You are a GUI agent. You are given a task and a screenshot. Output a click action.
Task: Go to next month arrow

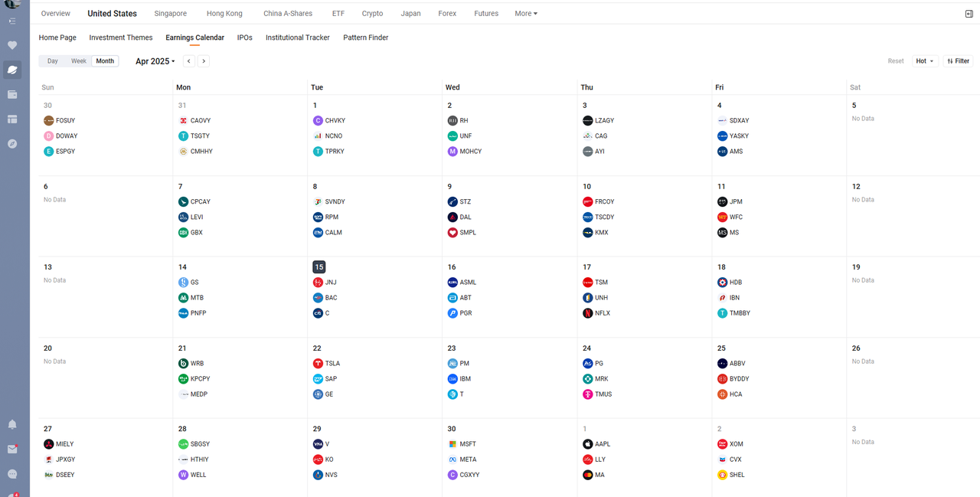(x=204, y=61)
